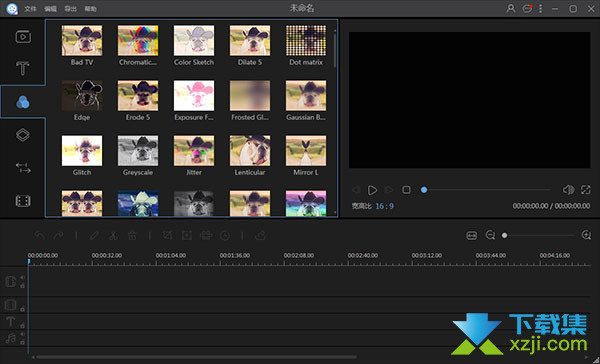Image resolution: width=600 pixels, height=364 pixels.
Task: Click the zoom in magnifier for timeline
Action: click(586, 235)
